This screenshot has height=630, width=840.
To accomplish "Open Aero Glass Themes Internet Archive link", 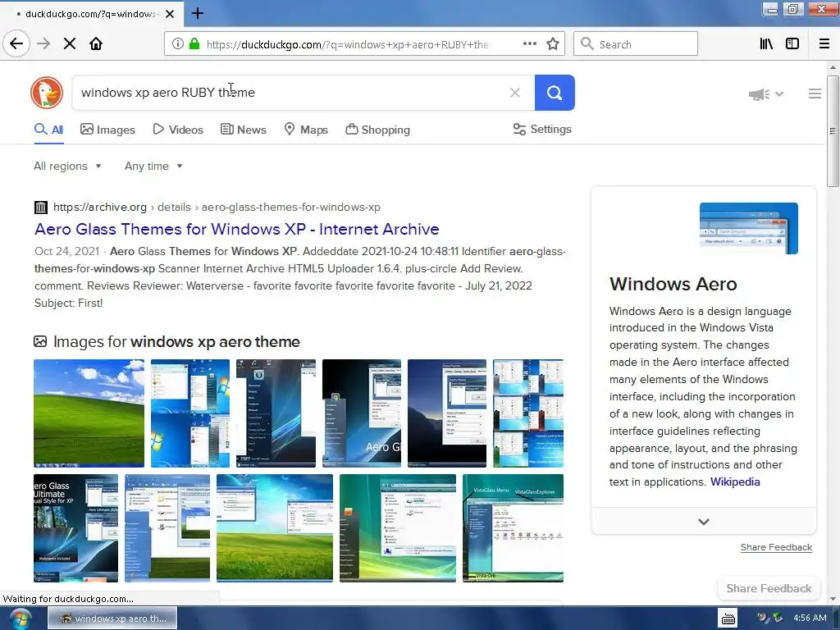I will [x=237, y=229].
